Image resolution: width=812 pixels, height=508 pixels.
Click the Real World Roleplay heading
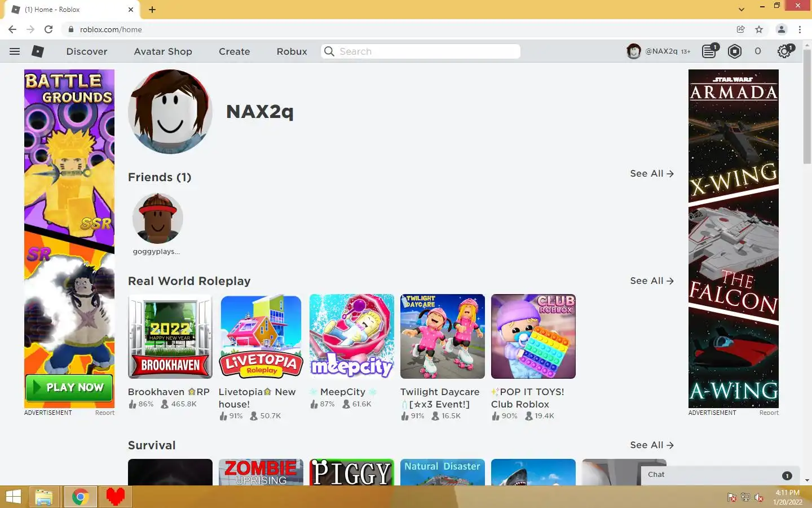[x=189, y=281]
